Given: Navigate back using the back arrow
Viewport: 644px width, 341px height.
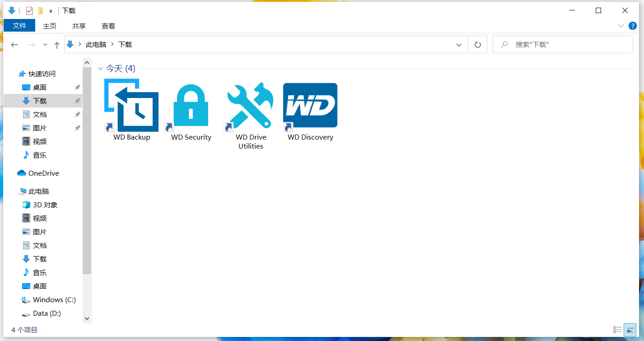Looking at the screenshot, I should click(x=14, y=44).
